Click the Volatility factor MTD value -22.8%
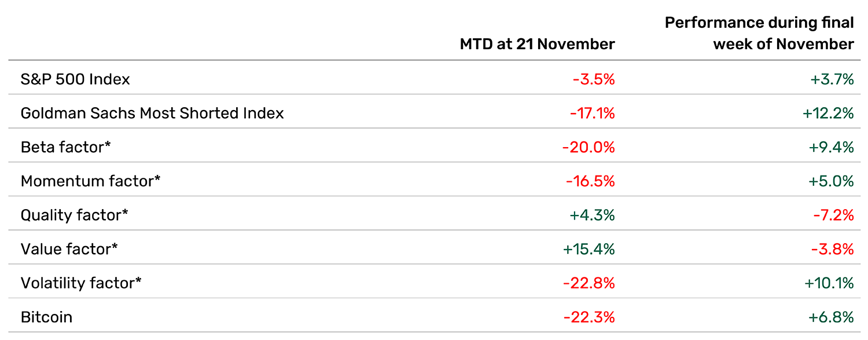 [589, 283]
